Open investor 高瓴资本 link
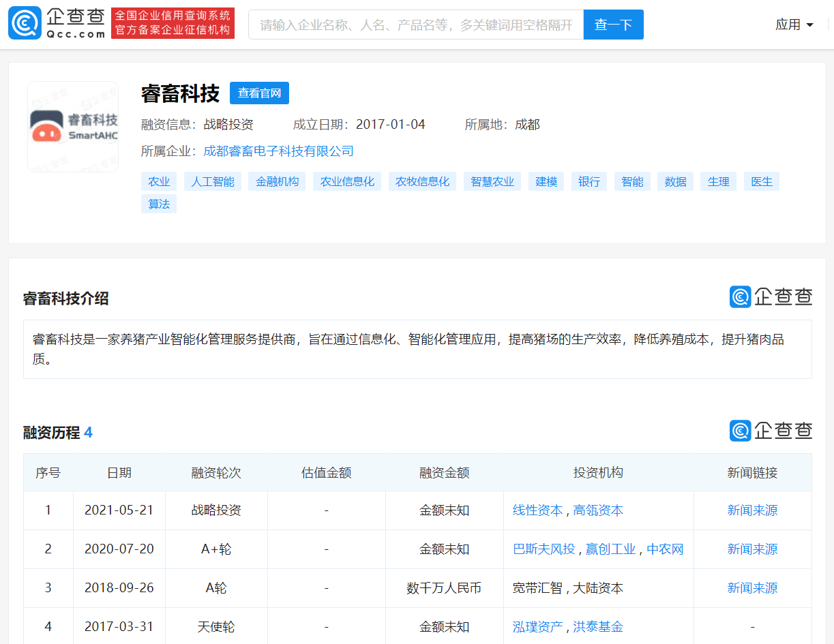Viewport: 834px width, 644px height. point(598,510)
